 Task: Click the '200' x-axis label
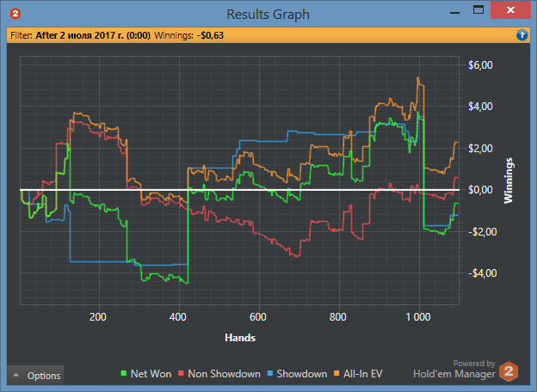point(97,317)
